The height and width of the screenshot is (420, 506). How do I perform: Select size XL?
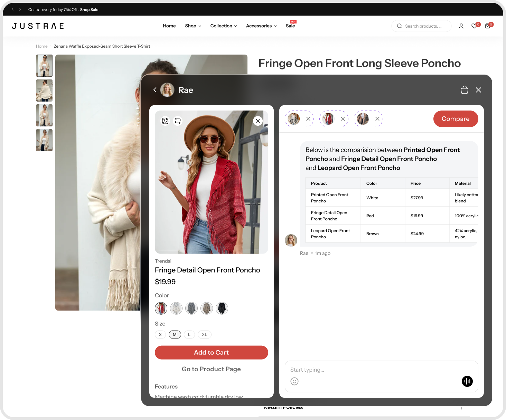[204, 334]
